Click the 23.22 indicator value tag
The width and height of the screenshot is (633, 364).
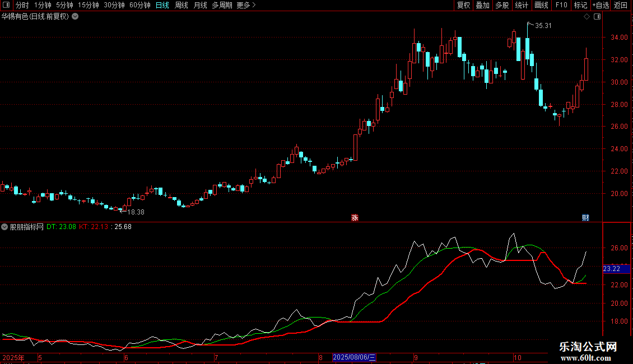pyautogui.click(x=616, y=269)
